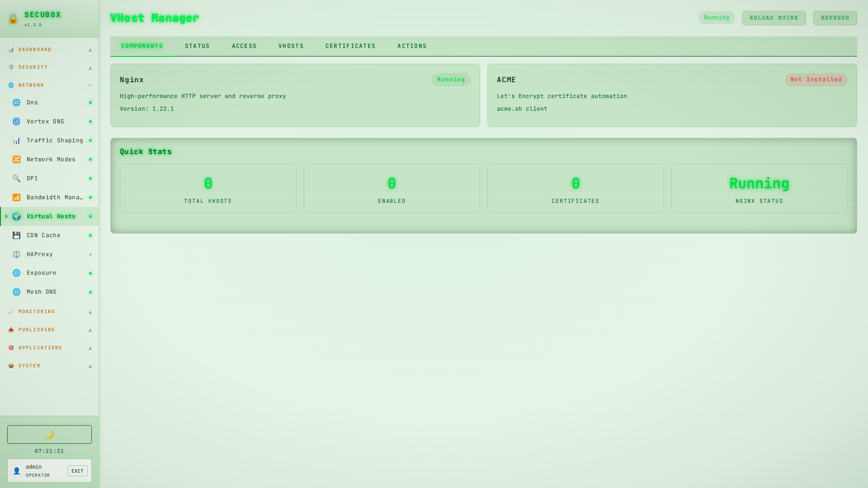Expand the Monitoring sidebar section
The width and height of the screenshot is (868, 488).
click(50, 312)
